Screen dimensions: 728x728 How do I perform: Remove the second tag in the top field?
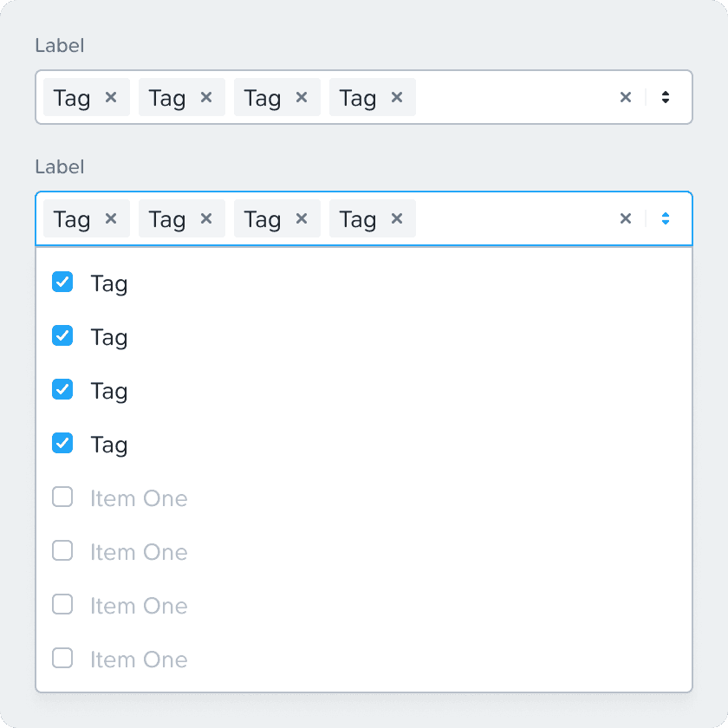point(206,97)
